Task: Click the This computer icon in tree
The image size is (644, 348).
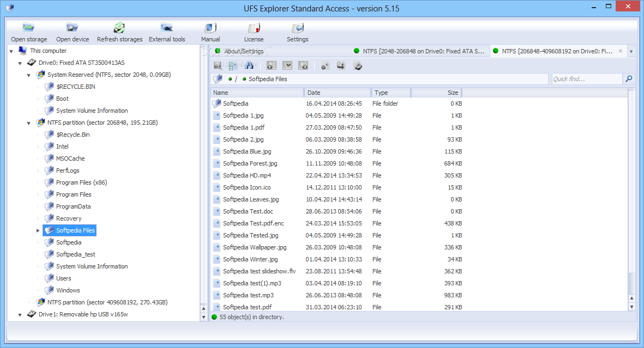Action: 22,51
